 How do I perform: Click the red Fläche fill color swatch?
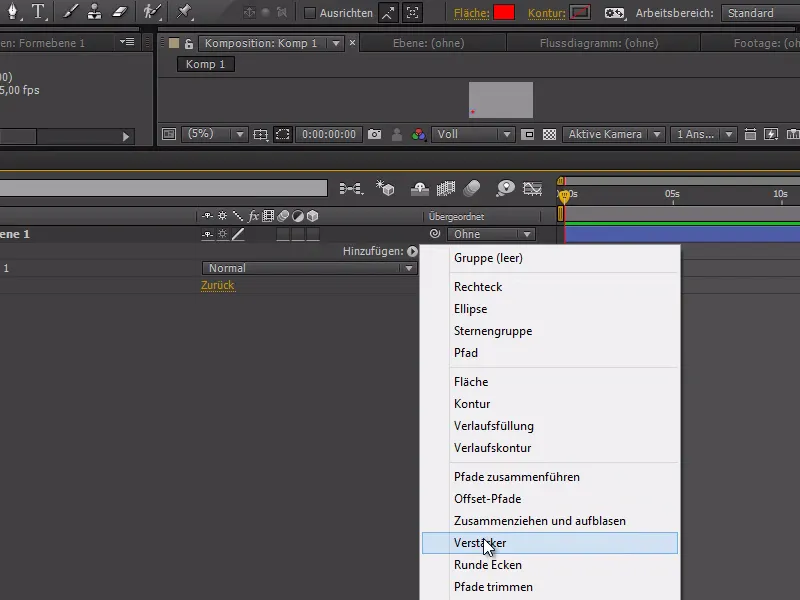[x=504, y=13]
